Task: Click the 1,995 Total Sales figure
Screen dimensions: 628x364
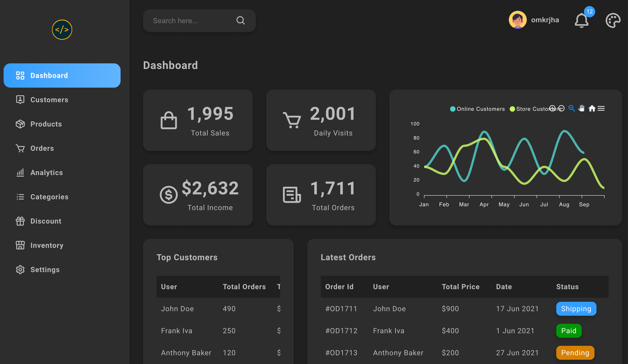Action: click(x=210, y=114)
